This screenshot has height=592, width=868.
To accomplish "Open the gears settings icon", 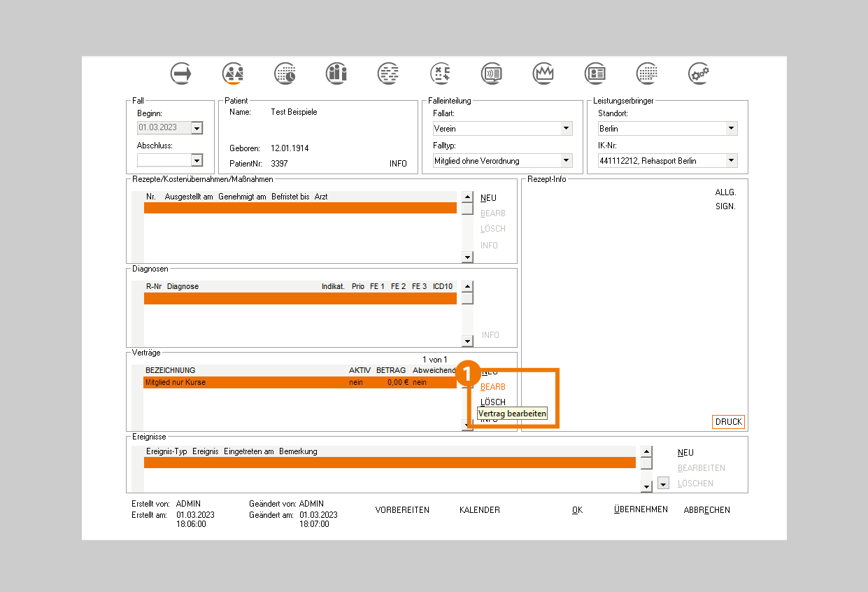I will click(x=699, y=73).
